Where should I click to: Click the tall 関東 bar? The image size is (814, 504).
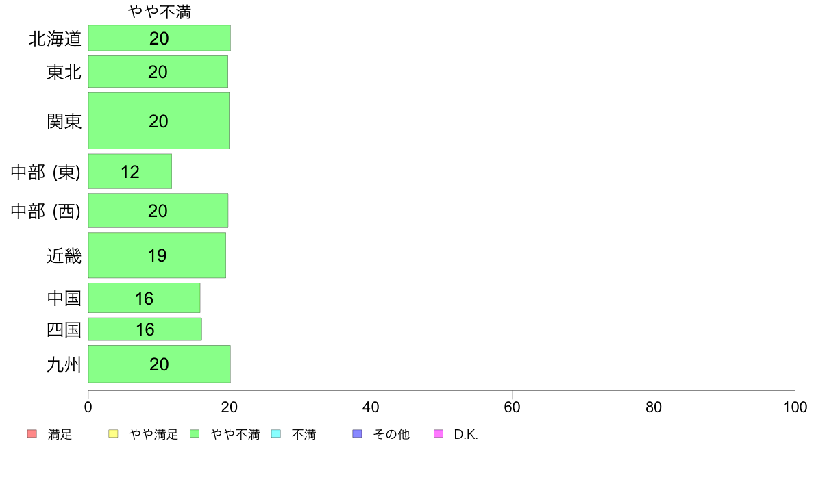159,121
